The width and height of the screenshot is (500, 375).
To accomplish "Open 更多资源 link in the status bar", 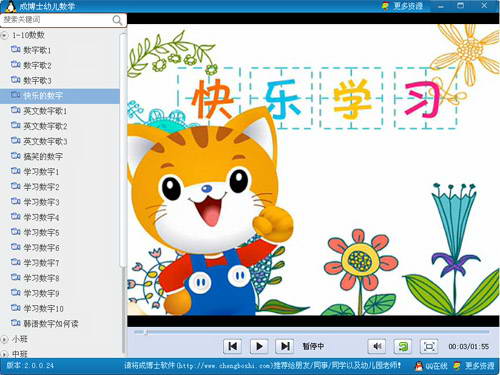I will tap(474, 366).
